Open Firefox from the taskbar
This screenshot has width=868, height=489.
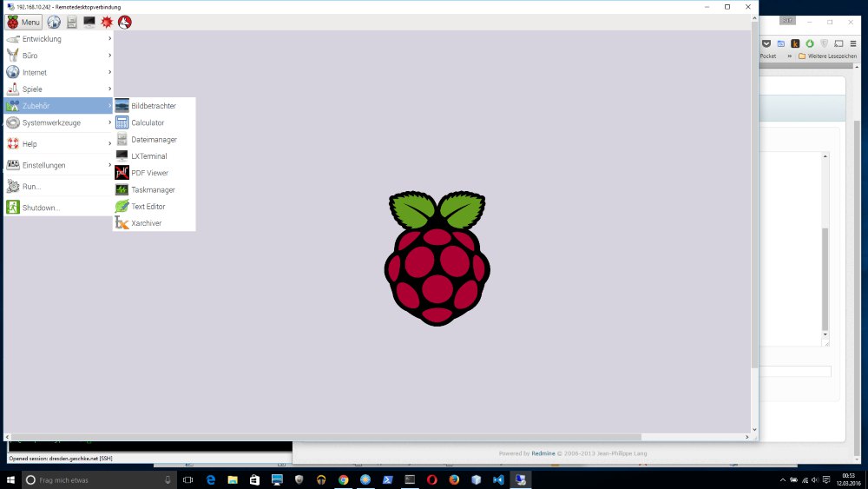point(454,479)
